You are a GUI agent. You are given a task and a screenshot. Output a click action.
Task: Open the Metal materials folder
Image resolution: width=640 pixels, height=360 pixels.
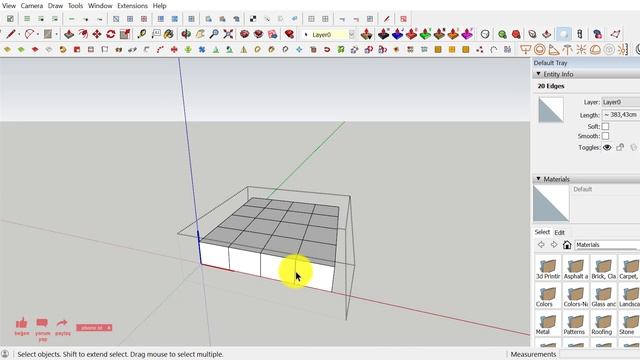[x=548, y=324]
